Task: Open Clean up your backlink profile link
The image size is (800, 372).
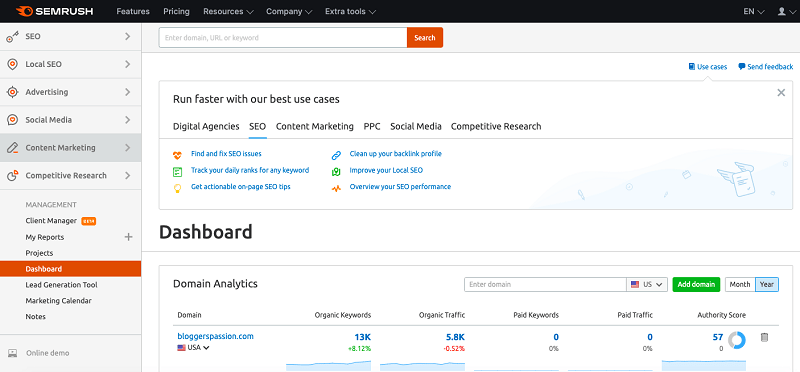Action: [395, 154]
